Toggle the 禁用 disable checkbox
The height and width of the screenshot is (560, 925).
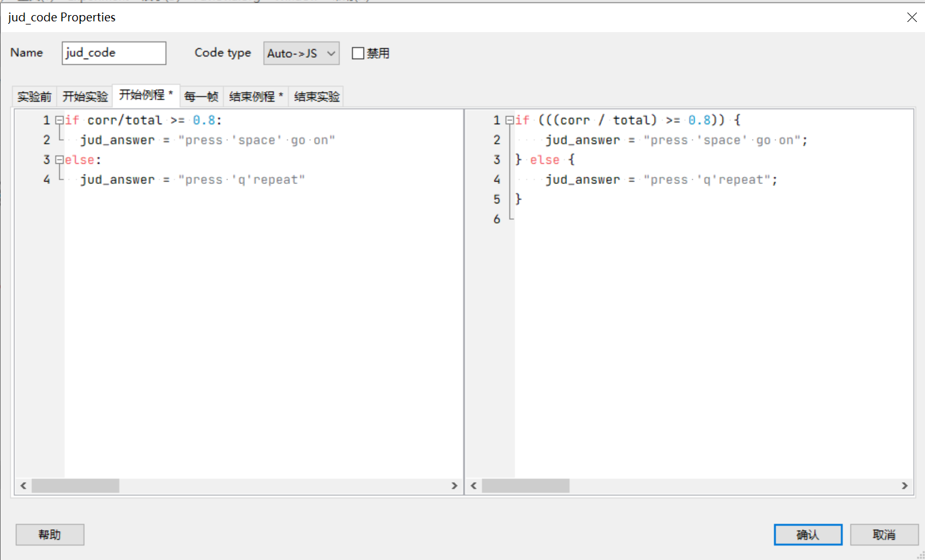(359, 53)
